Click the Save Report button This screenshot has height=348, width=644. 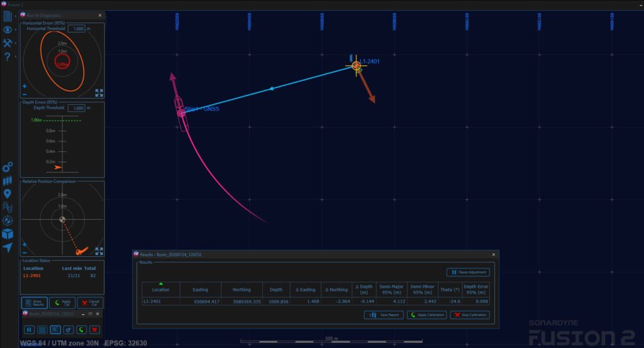[x=384, y=315]
